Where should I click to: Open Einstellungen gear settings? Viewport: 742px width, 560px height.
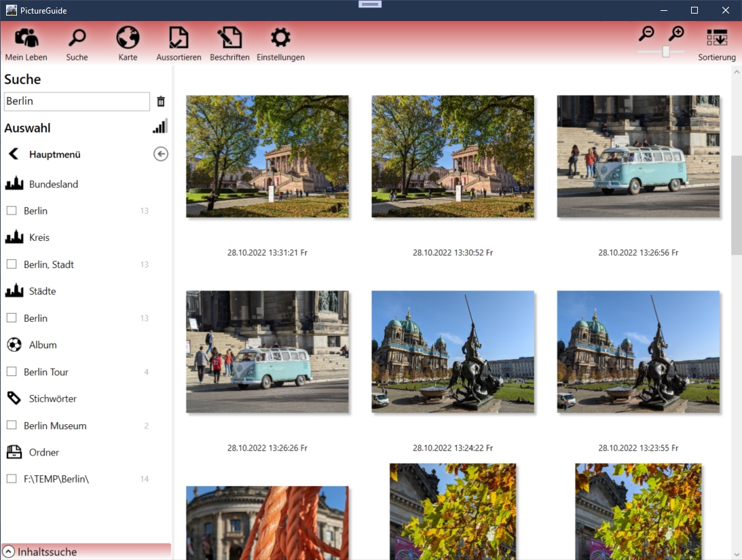pos(280,44)
